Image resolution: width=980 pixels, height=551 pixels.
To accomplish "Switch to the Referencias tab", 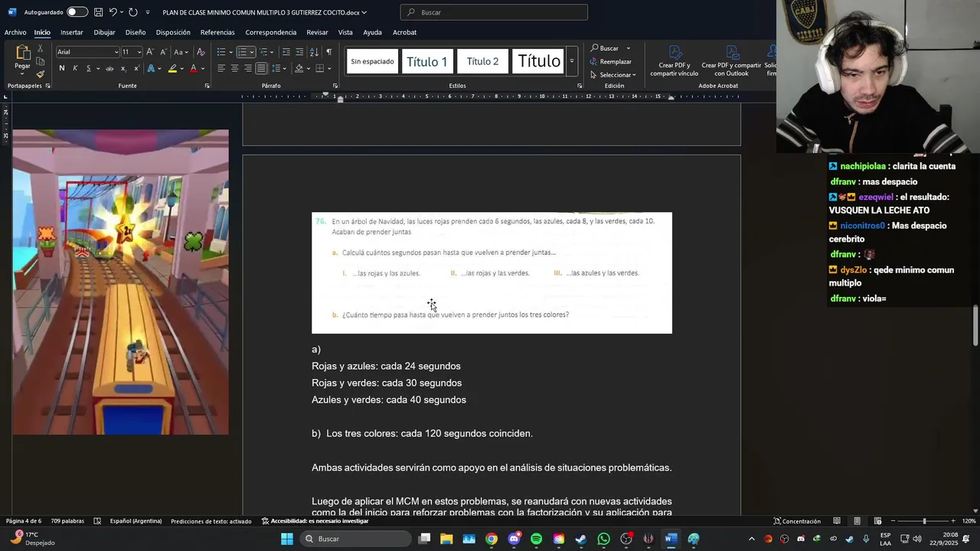I will point(217,32).
